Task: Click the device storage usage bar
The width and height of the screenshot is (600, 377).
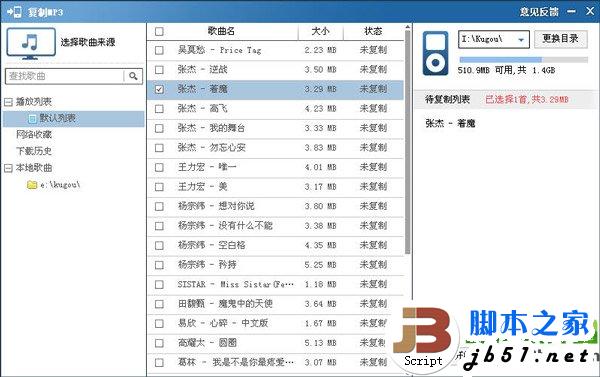Action: pos(523,60)
